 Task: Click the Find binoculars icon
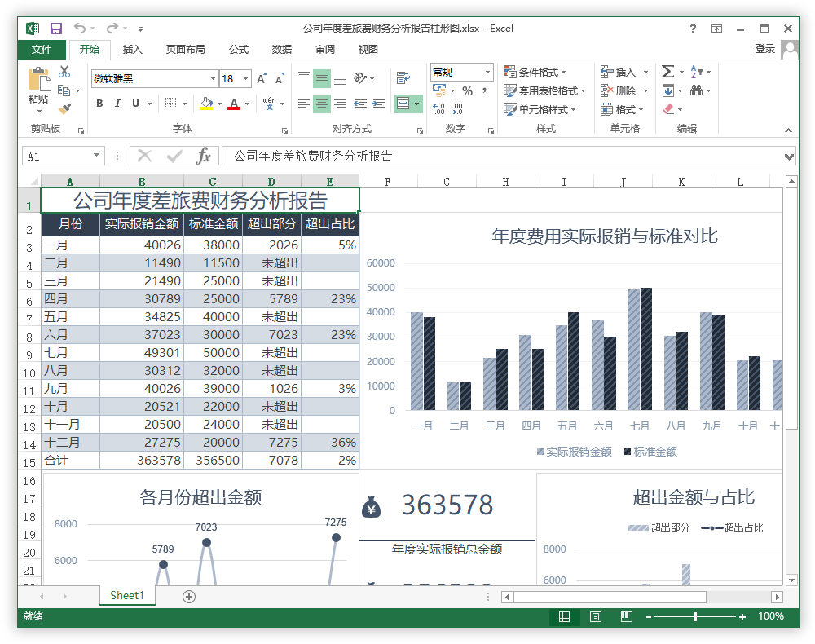point(697,90)
